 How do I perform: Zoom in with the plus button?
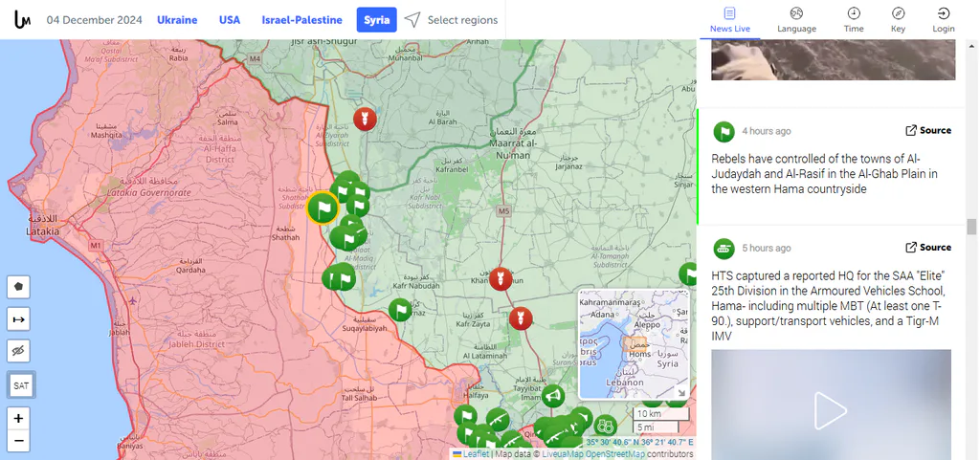coord(19,418)
